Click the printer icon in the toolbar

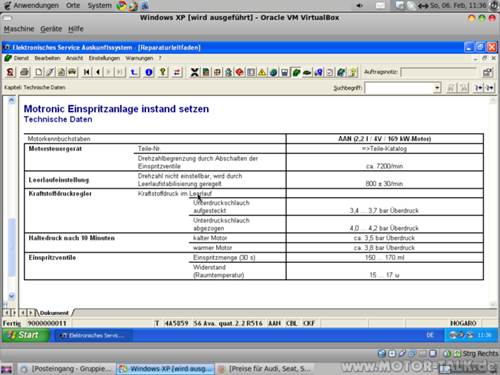coord(24,72)
